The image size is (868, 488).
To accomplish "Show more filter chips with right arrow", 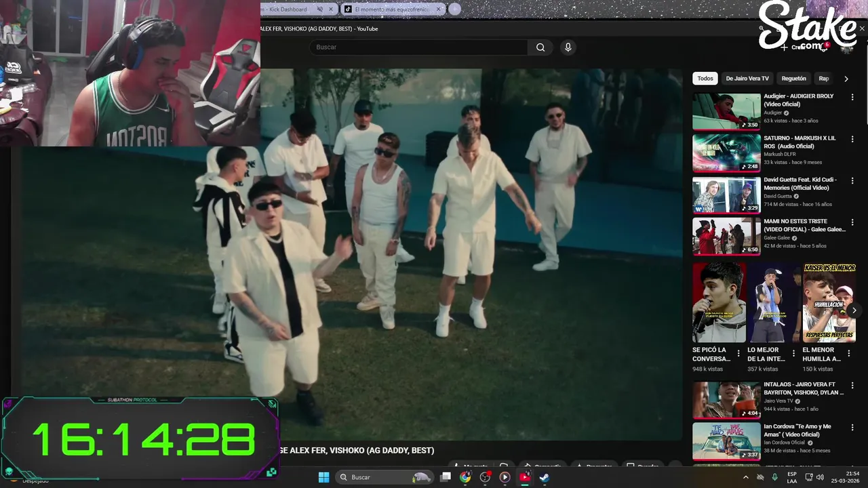I will (x=846, y=79).
